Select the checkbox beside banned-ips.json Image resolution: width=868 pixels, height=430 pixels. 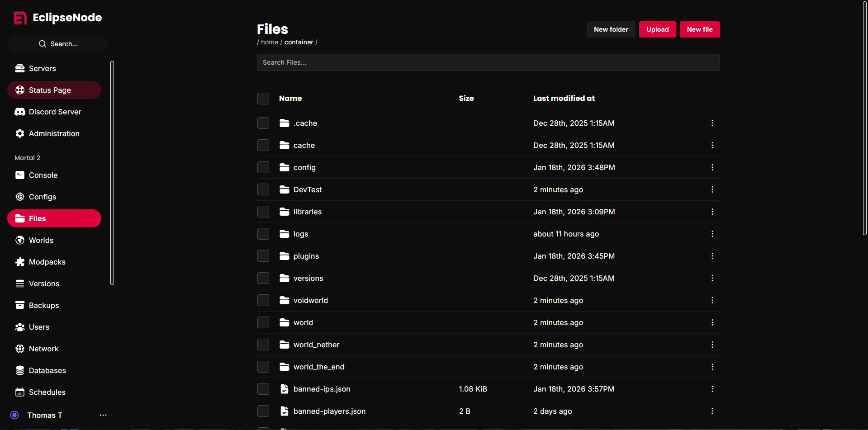(263, 389)
